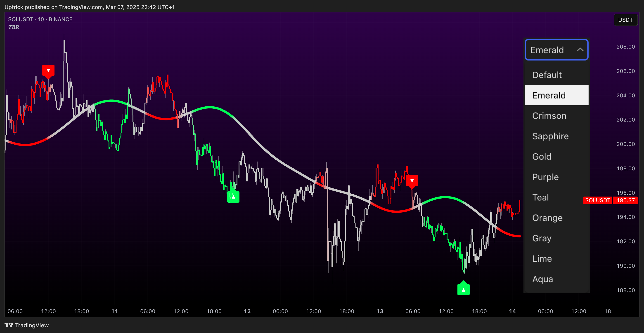Screen dimensions: 644x333
Task: Select the Aqua theme option
Action: click(556, 279)
